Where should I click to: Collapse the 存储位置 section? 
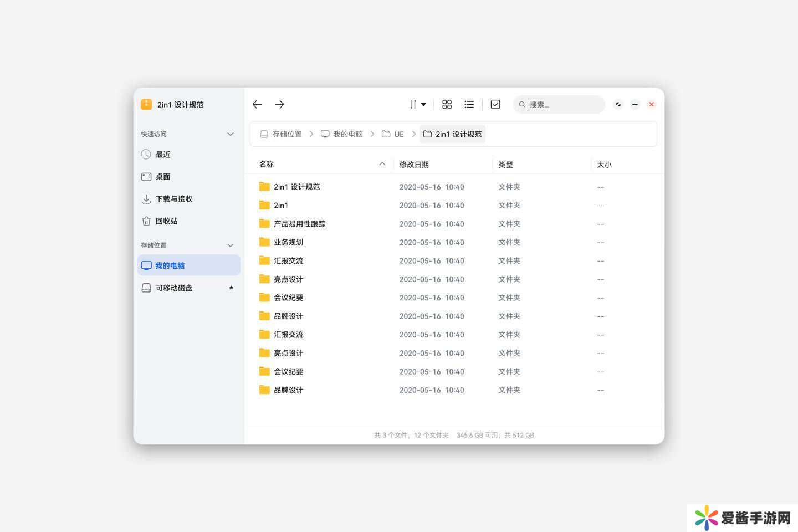point(231,245)
